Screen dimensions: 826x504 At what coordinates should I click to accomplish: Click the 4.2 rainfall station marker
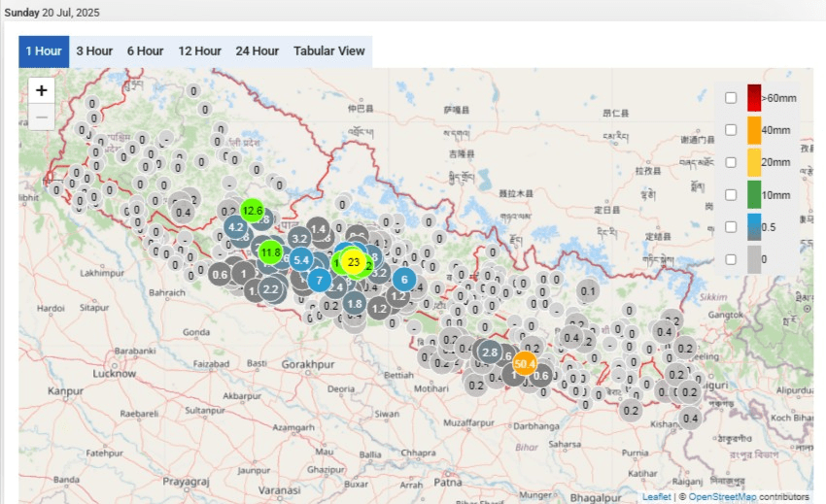point(235,228)
